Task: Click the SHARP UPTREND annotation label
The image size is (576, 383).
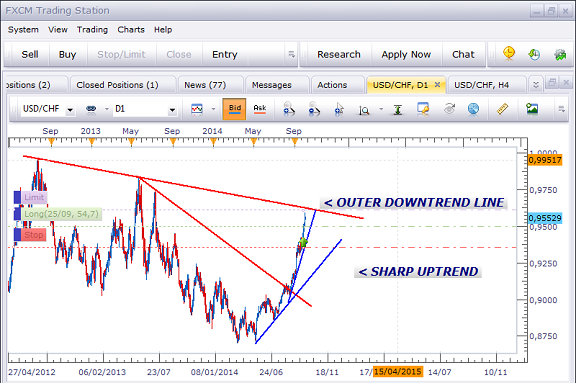Action: tap(418, 272)
